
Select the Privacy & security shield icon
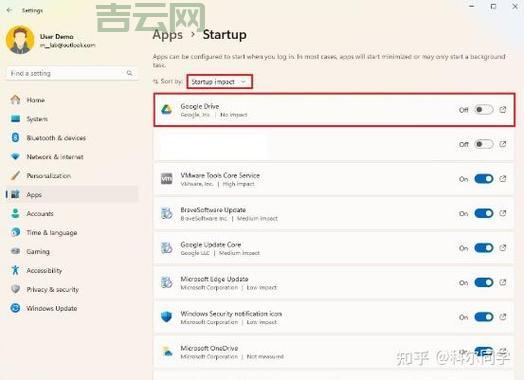[x=15, y=289]
